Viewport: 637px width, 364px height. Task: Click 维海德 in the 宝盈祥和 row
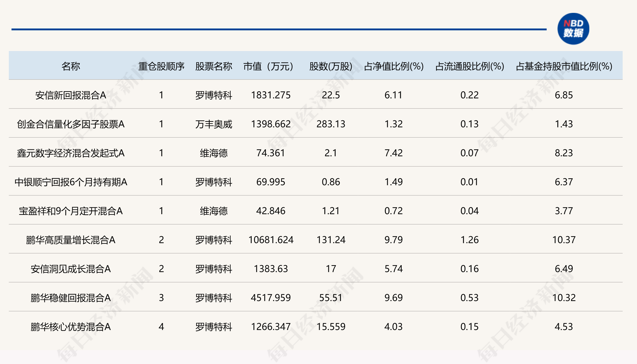click(x=214, y=211)
